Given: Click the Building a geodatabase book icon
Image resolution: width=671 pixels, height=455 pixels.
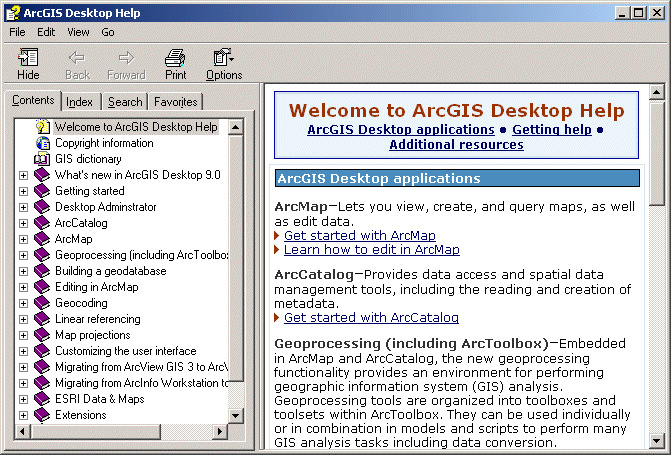Looking at the screenshot, I should (42, 271).
